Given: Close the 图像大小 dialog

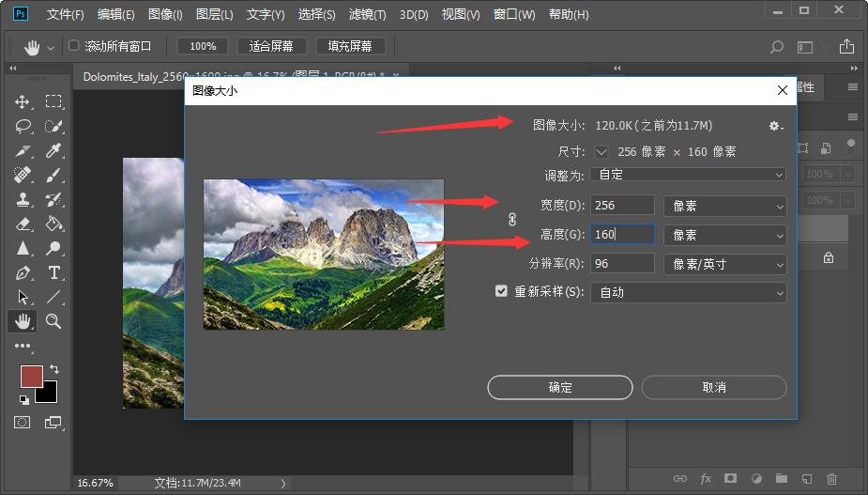Looking at the screenshot, I should 782,90.
